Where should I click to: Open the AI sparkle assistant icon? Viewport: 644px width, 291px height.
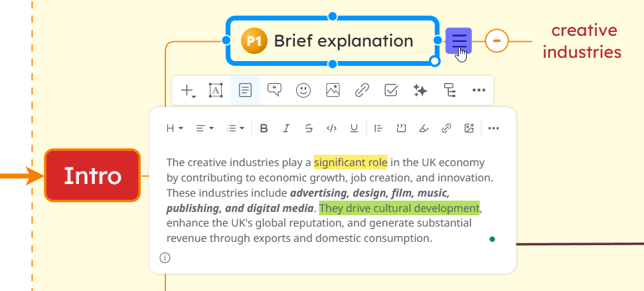(420, 90)
